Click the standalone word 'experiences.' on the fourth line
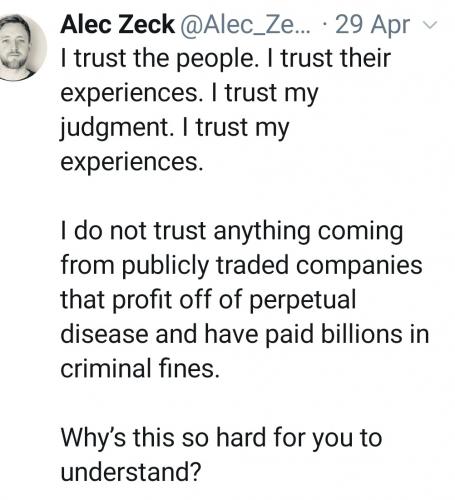455x500 pixels. (x=132, y=163)
